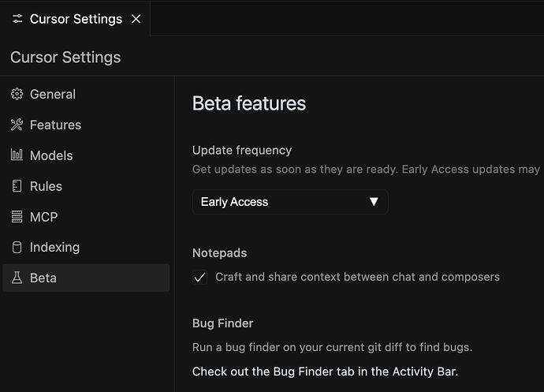
Task: Open the Early Access update frequency dropdown
Action: 290,202
